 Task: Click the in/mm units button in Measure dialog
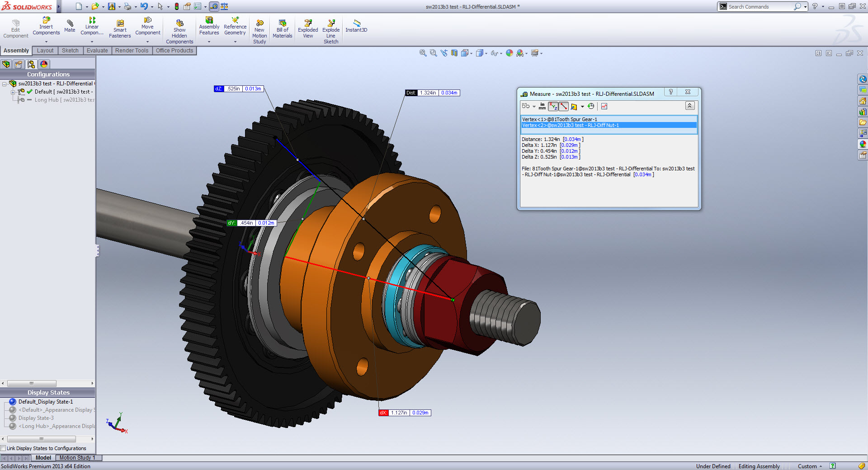(x=542, y=107)
